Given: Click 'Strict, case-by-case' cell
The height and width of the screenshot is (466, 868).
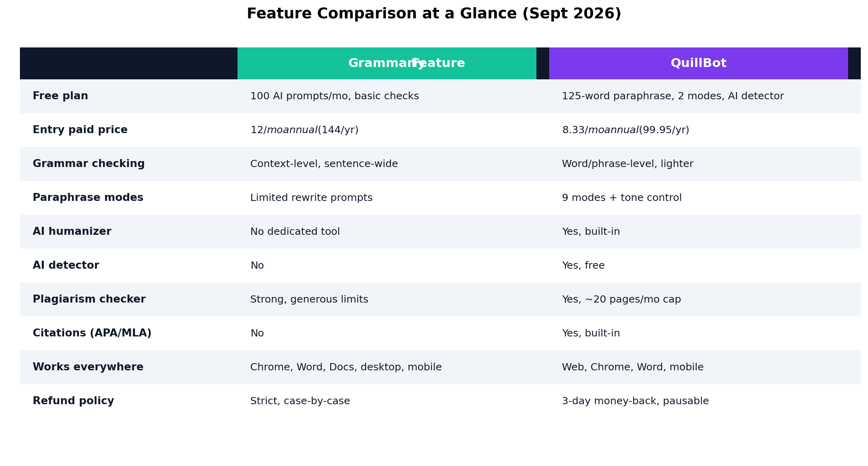Looking at the screenshot, I should tap(300, 401).
